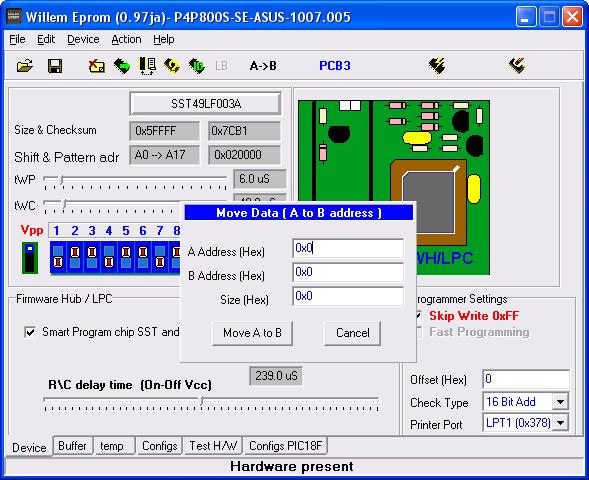Click the Cancel button in Move Data dialog
589x480 pixels.
click(352, 333)
